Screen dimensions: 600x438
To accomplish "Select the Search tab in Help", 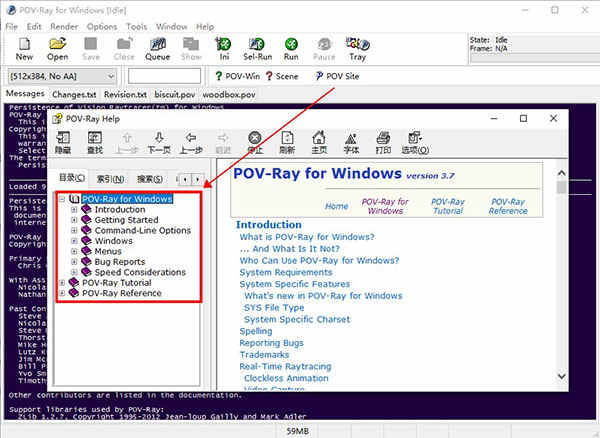I will (150, 179).
